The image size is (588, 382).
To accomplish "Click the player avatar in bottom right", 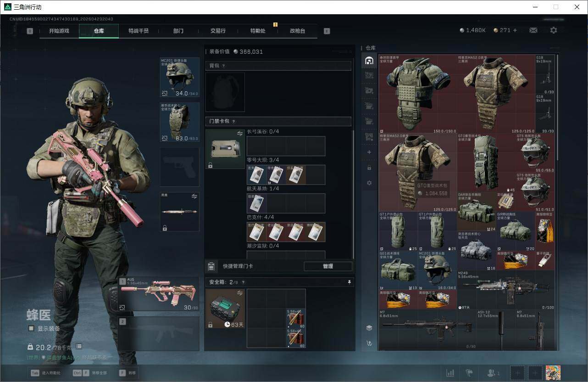I will [553, 373].
